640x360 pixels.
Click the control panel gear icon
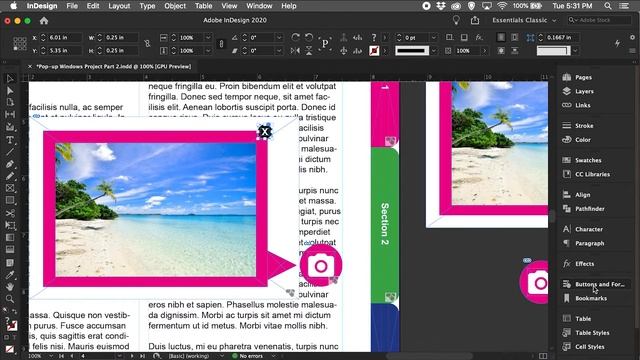[632, 37]
